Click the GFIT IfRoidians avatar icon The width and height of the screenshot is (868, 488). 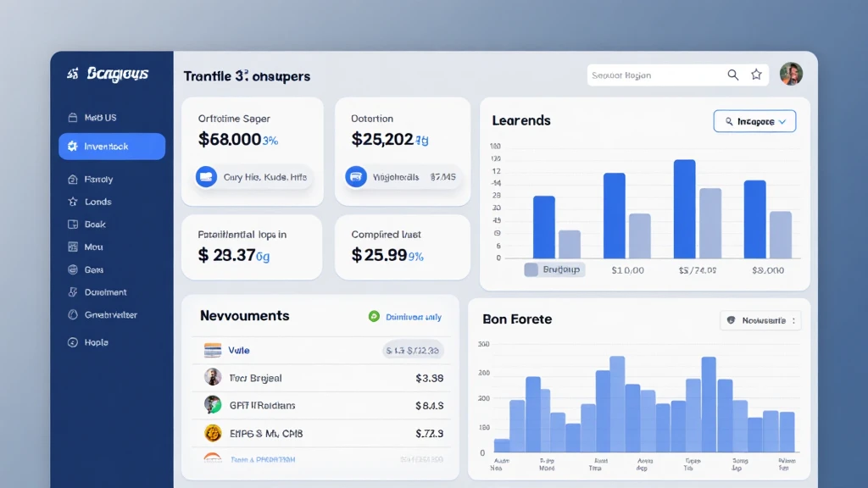pyautogui.click(x=213, y=404)
